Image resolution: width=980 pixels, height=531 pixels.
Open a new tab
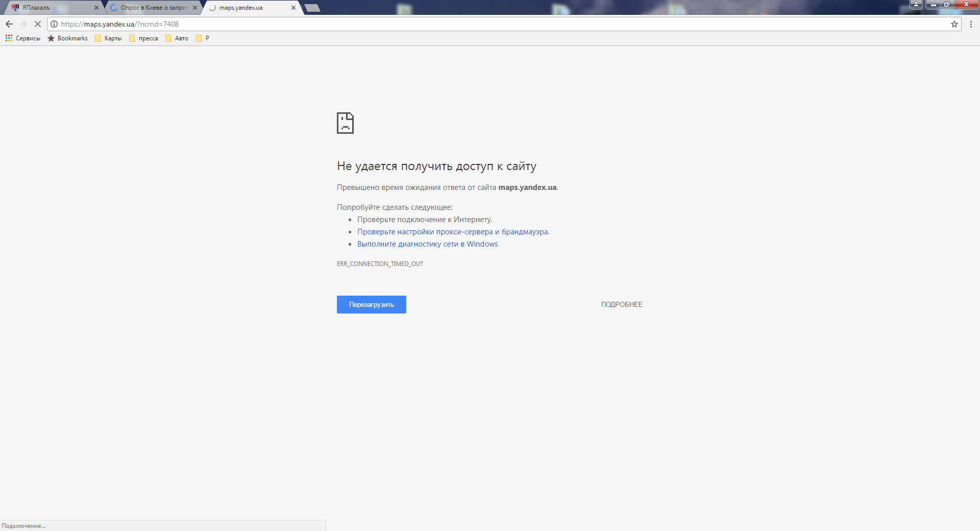pos(312,8)
